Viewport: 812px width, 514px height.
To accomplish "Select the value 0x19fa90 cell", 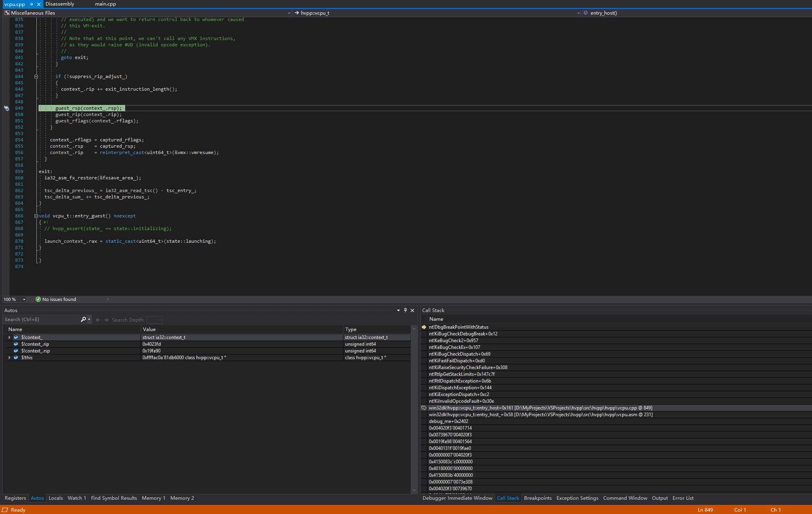I will coord(242,351).
